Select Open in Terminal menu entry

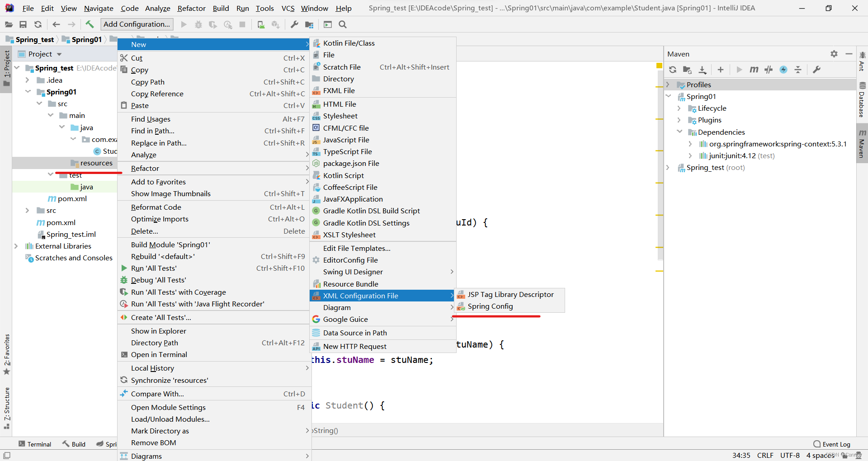213,355
